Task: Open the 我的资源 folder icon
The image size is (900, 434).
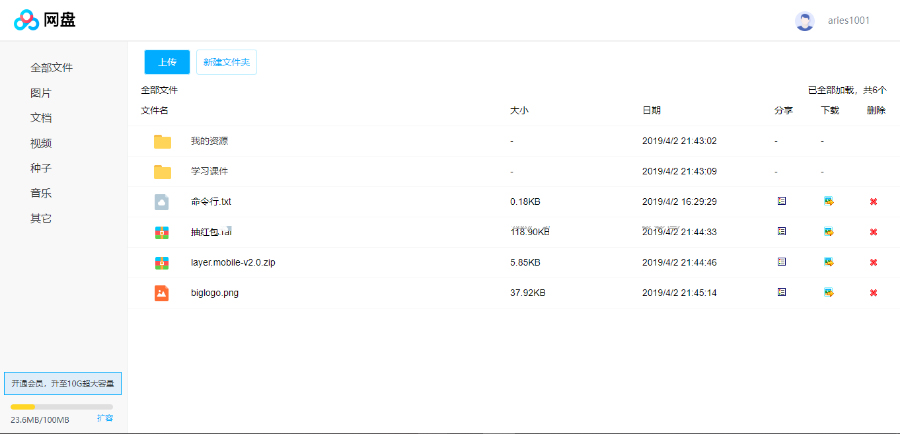Action: click(x=162, y=142)
